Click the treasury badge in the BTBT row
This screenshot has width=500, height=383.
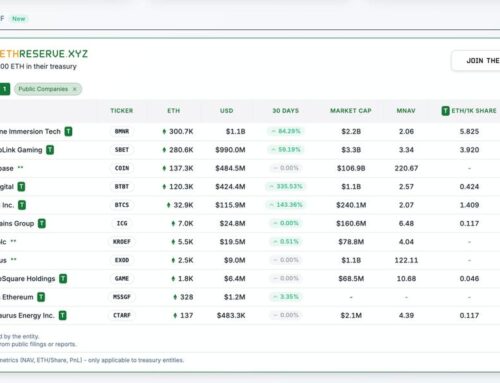click(x=21, y=187)
